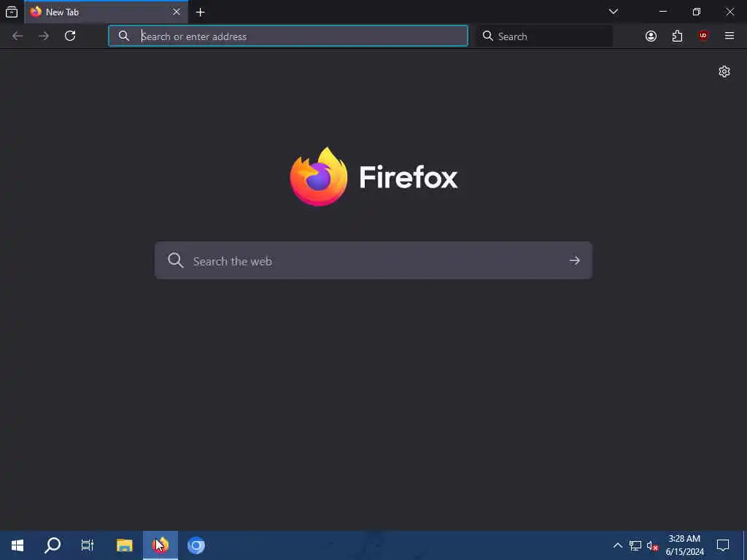Viewport: 747px width, 560px height.
Task: Open Task View from taskbar
Action: coord(88,545)
